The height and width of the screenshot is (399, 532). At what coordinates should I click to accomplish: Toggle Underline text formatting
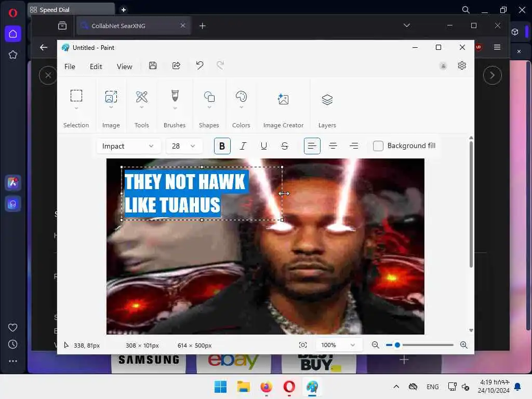click(263, 146)
